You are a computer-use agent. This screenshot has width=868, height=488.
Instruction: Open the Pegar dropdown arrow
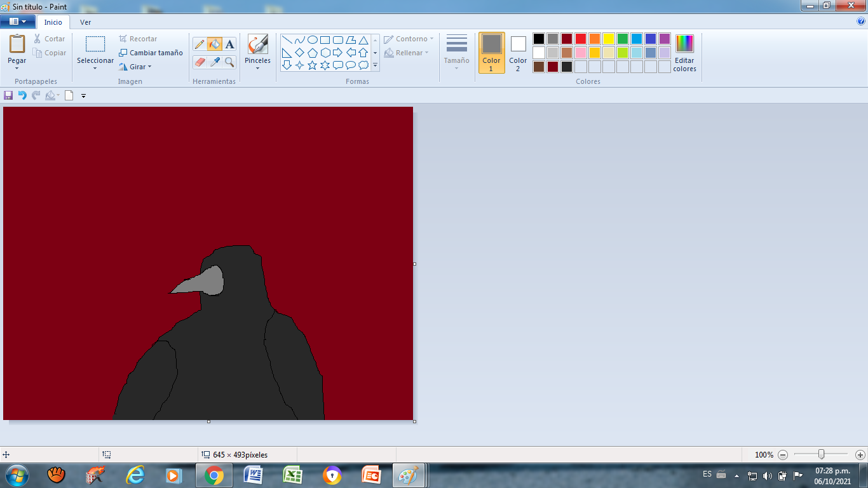click(17, 68)
